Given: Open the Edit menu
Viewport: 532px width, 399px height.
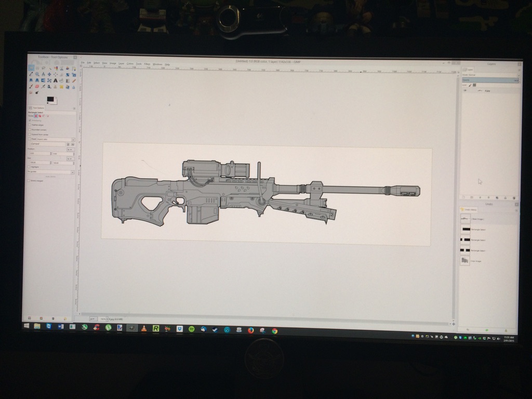Looking at the screenshot, I should [89, 63].
